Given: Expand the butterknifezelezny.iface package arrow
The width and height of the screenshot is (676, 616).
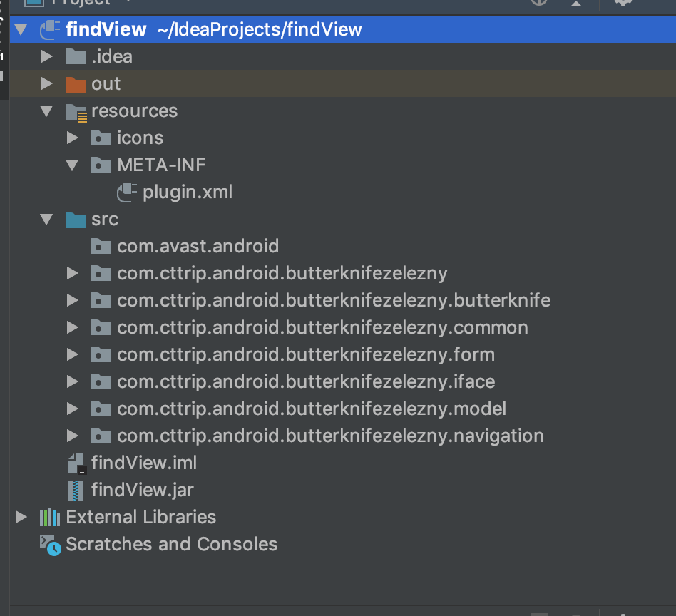Looking at the screenshot, I should coord(73,382).
